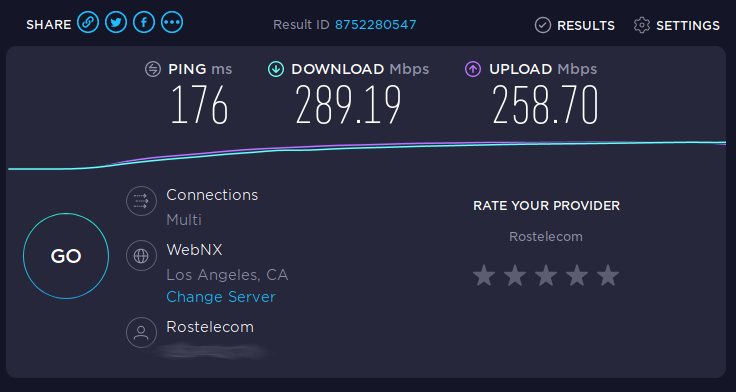Image resolution: width=736 pixels, height=392 pixels.
Task: Copy the share link icon
Action: click(x=88, y=22)
